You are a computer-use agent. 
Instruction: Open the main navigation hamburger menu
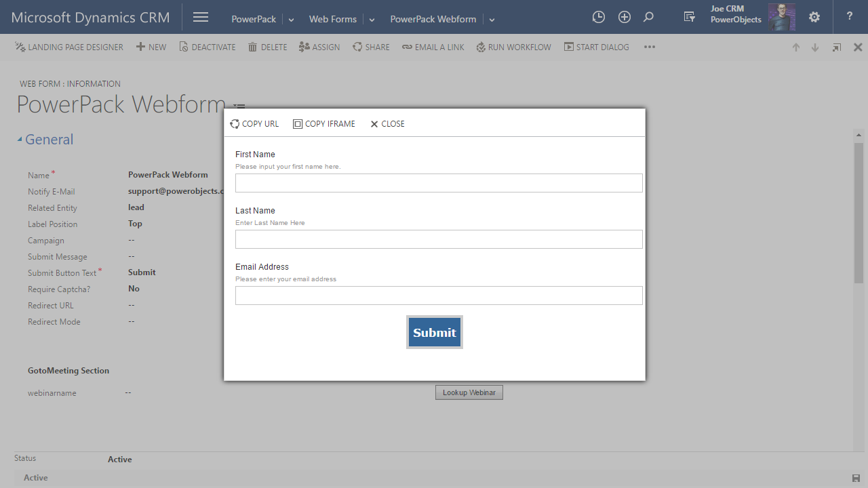200,17
